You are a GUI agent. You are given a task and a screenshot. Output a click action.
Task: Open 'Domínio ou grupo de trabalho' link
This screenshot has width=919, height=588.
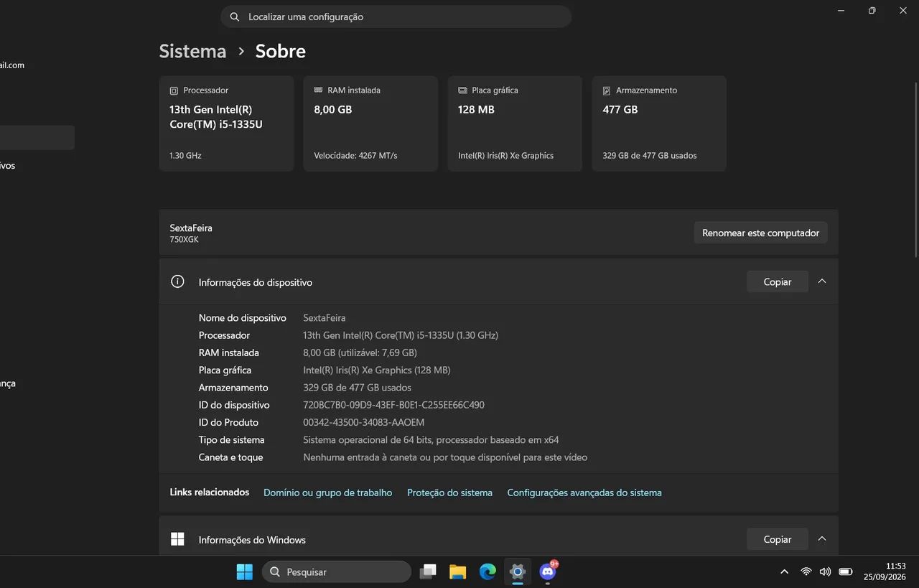(328, 493)
